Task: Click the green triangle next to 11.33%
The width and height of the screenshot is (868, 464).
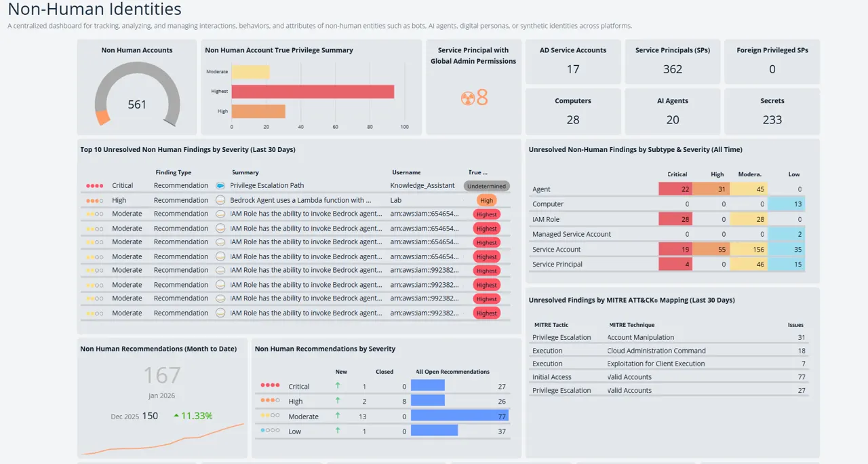Action: coord(176,416)
